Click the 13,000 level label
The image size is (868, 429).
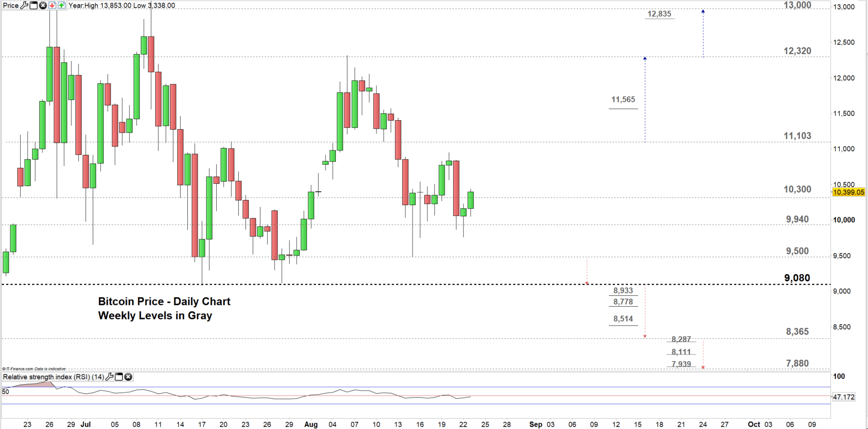[797, 5]
